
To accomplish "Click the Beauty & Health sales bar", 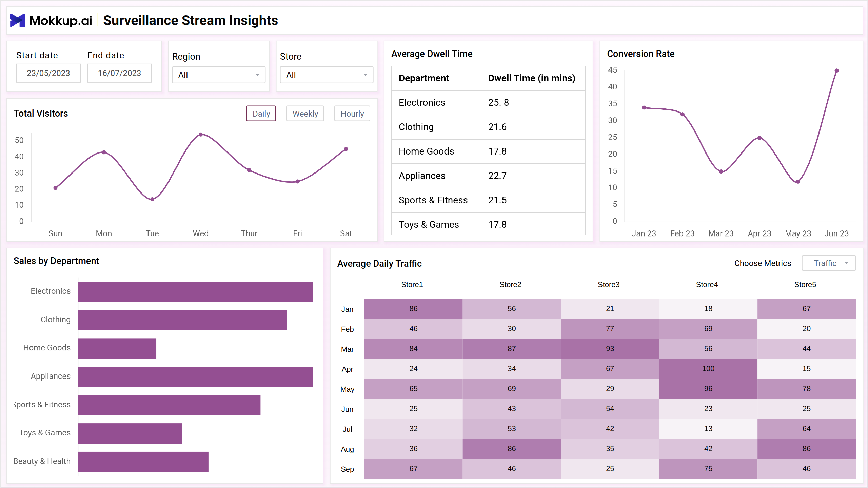I will point(143,462).
